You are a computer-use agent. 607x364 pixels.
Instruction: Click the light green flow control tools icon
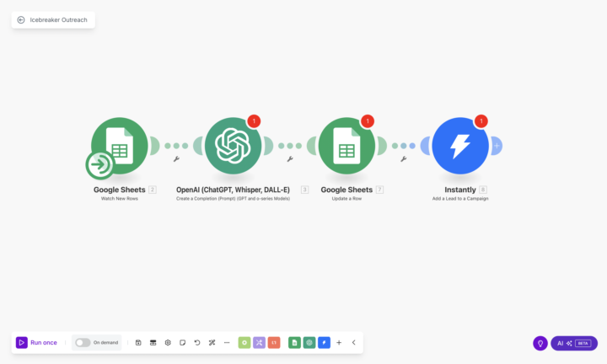pos(244,343)
